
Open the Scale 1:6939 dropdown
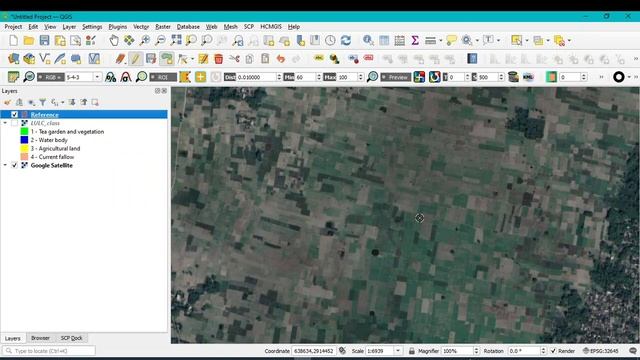(x=398, y=351)
